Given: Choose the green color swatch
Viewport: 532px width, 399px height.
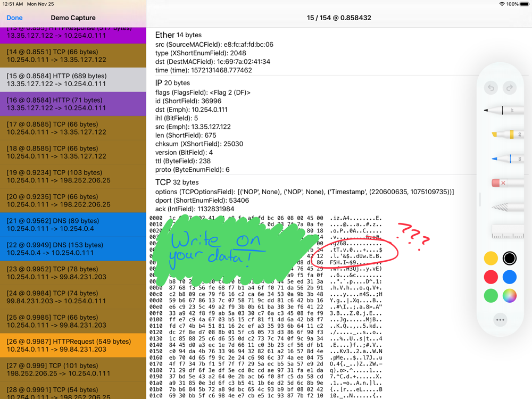Looking at the screenshot, I should click(x=491, y=295).
